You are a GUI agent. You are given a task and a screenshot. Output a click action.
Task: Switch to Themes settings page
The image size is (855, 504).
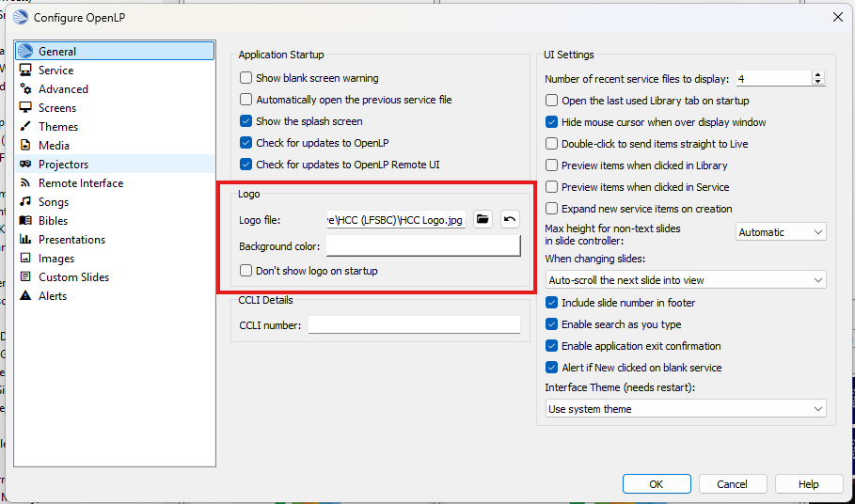click(x=58, y=127)
